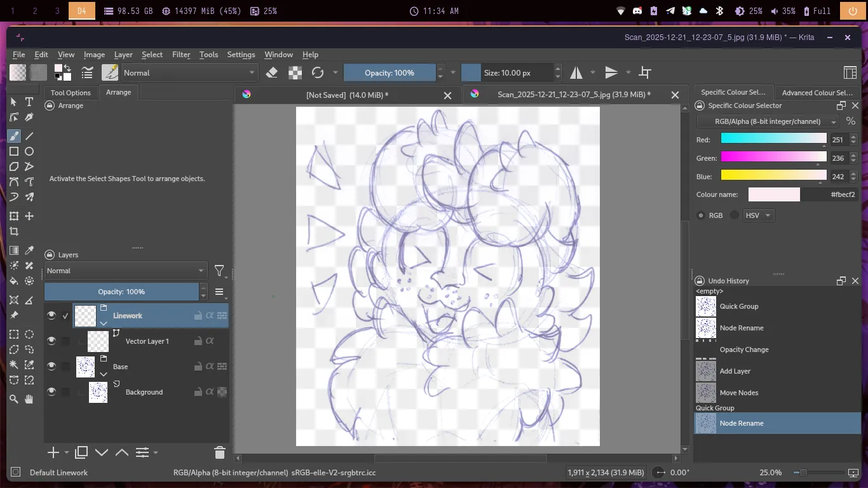Click the horizontal mirror tool icon
The height and width of the screenshot is (488, 868).
[576, 73]
